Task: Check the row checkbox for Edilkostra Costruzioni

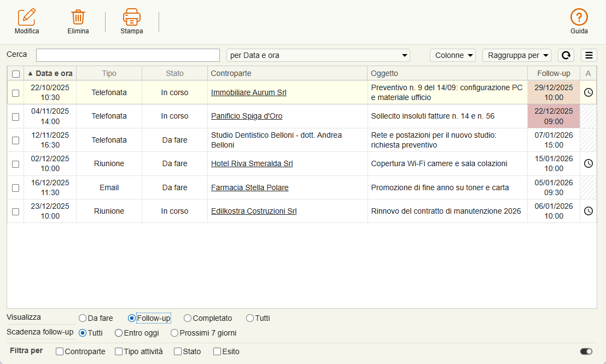Action: [x=15, y=212]
